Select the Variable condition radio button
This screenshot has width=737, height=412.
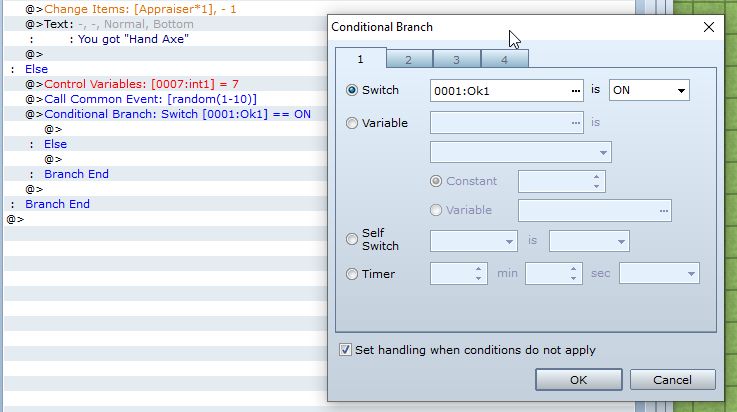[x=352, y=123]
